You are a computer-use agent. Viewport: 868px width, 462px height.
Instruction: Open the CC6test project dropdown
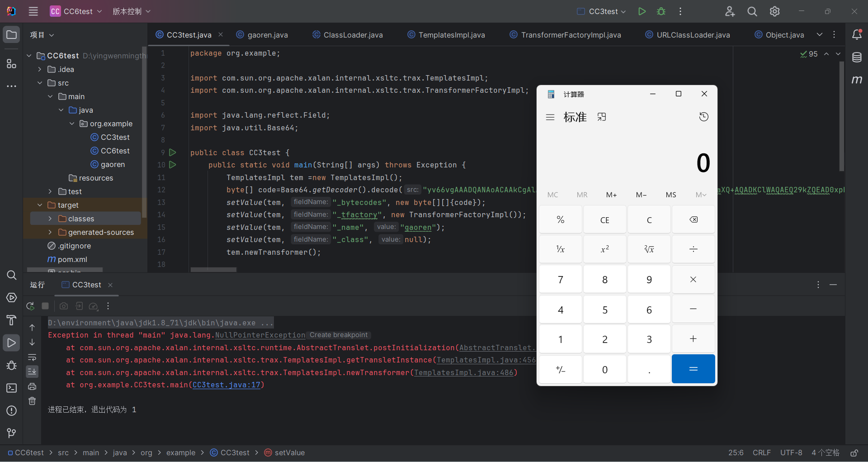point(76,11)
